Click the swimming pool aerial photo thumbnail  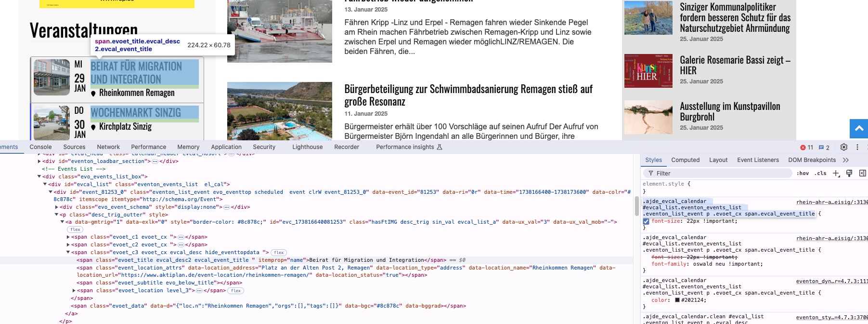coord(279,111)
